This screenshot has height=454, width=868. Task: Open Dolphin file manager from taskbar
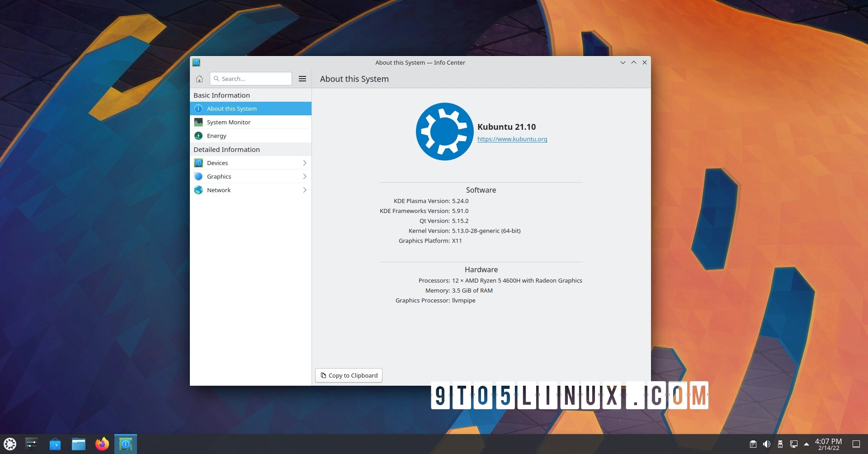(x=79, y=444)
